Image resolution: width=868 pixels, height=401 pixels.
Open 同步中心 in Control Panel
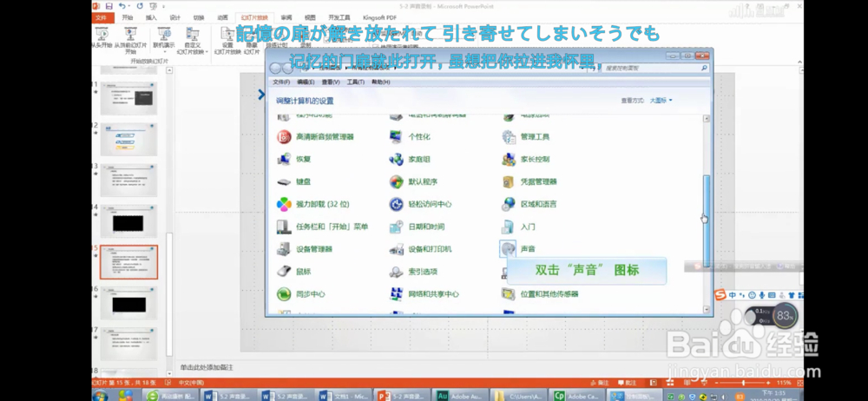(x=300, y=294)
